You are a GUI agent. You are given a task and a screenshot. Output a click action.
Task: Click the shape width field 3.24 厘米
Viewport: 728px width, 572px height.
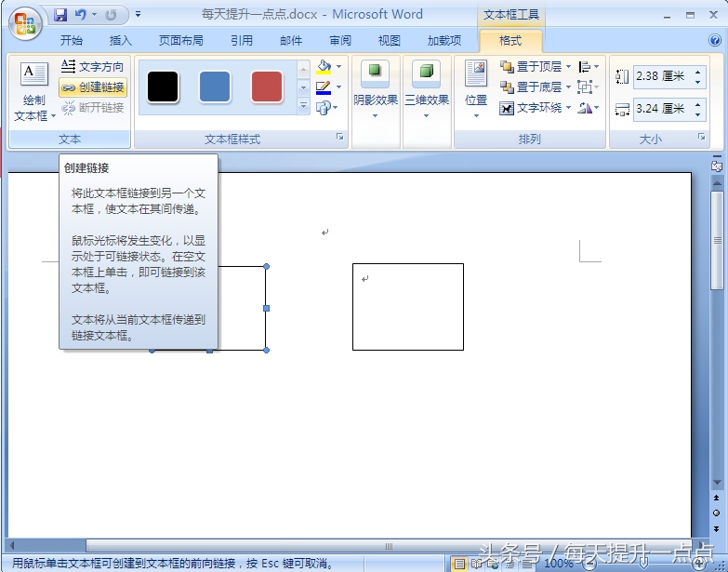coord(663,109)
